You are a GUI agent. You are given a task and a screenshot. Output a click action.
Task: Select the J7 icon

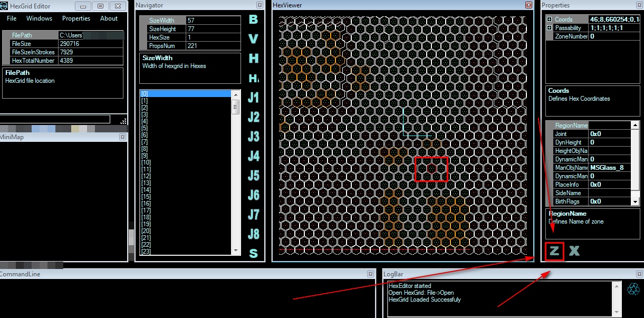click(x=254, y=215)
